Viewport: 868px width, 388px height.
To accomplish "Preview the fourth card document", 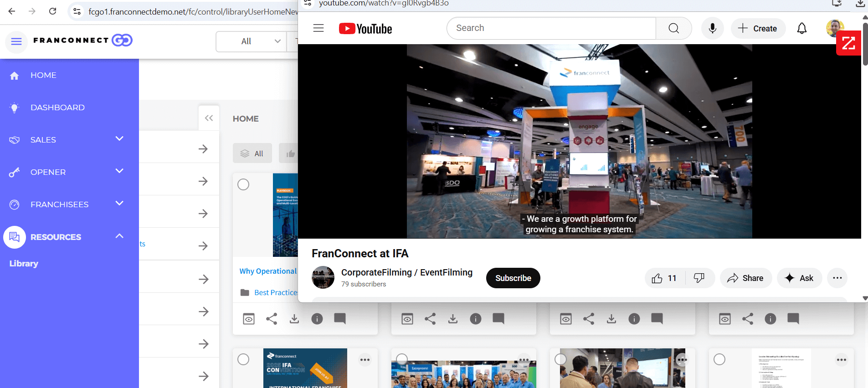I will tap(725, 319).
